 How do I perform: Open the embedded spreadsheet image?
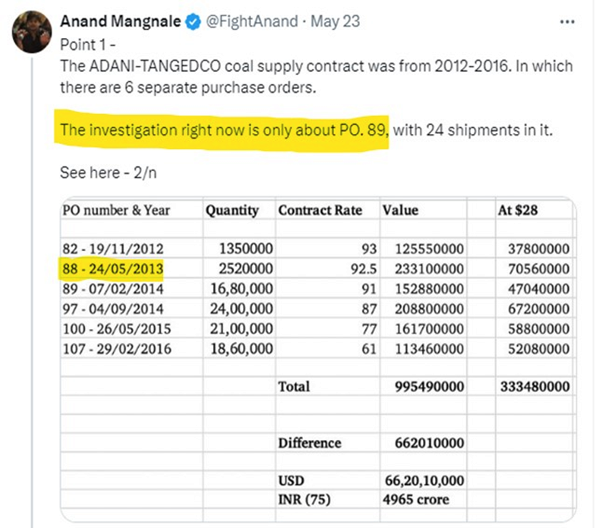pyautogui.click(x=318, y=359)
